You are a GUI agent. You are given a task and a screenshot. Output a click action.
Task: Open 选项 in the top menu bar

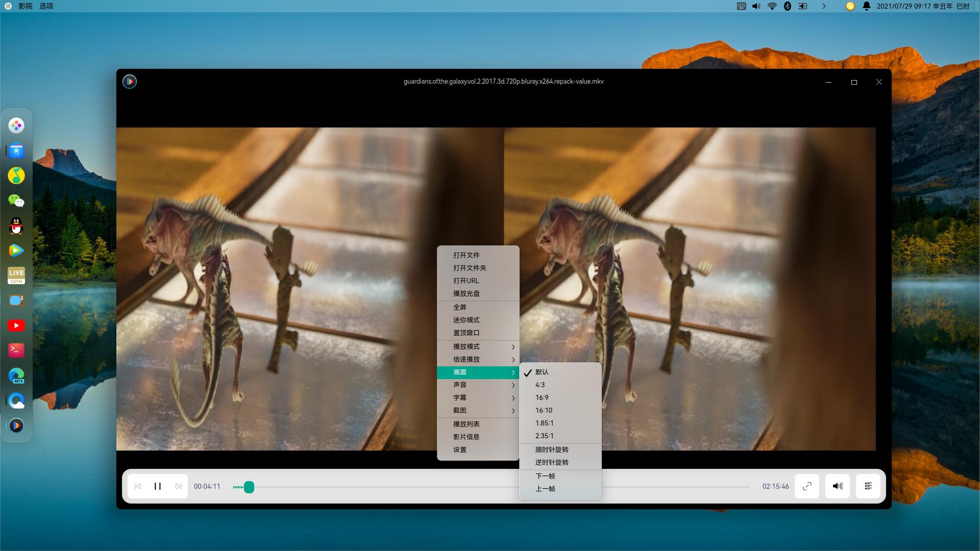[46, 6]
